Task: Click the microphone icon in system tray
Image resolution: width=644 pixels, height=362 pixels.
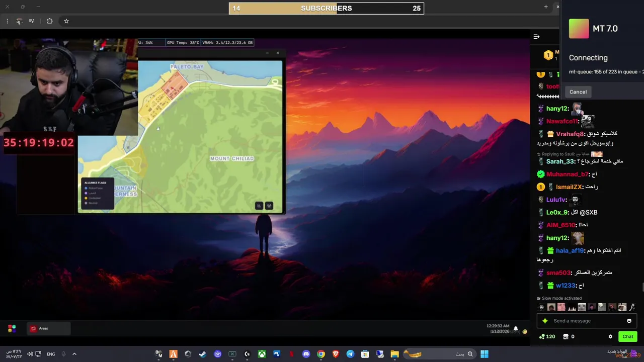Action: pyautogui.click(x=63, y=354)
